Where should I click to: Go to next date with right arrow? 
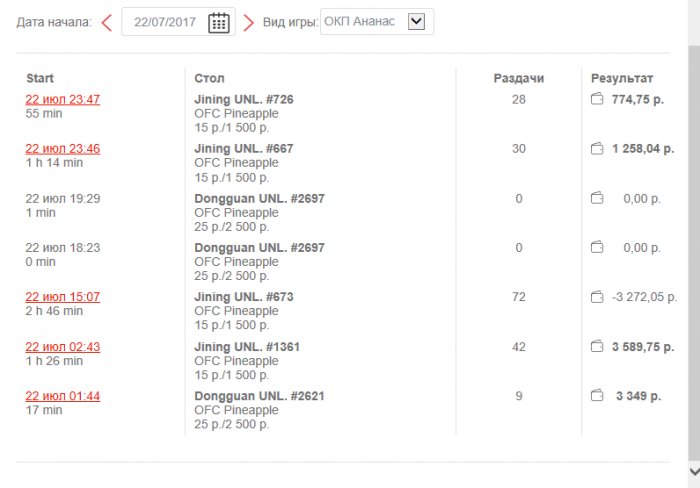point(248,22)
